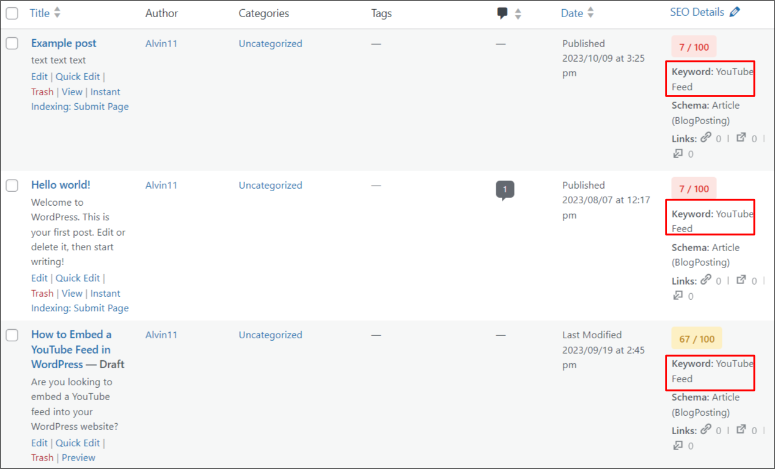Click internal links icon in Example post row
The height and width of the screenshot is (469, 775).
pos(706,137)
